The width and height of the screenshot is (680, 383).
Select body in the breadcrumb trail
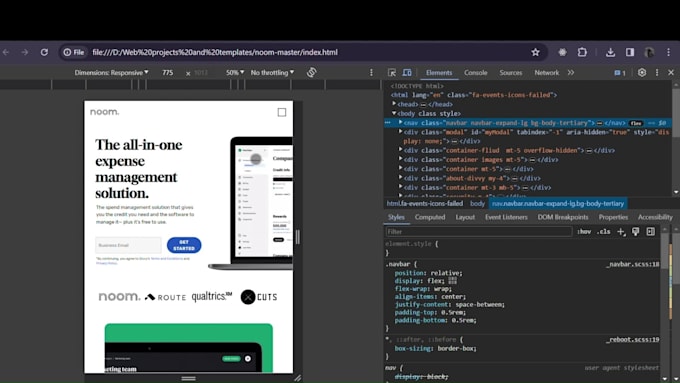(x=477, y=203)
